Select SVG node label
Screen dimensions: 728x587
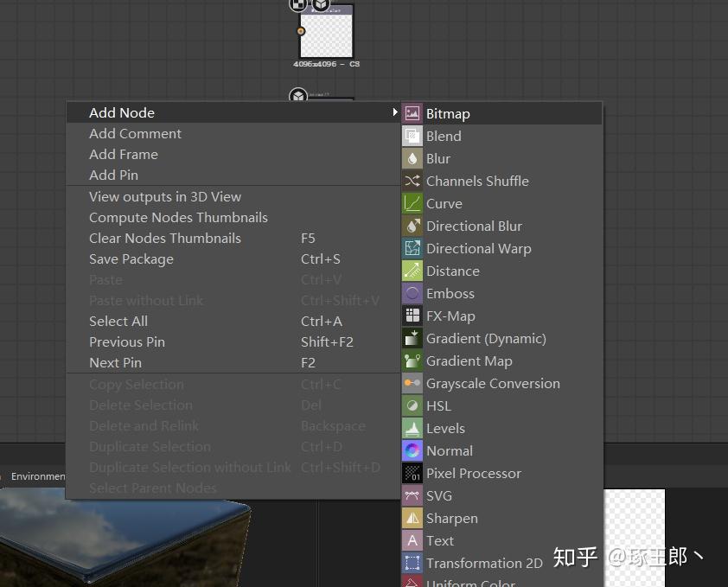click(x=439, y=496)
